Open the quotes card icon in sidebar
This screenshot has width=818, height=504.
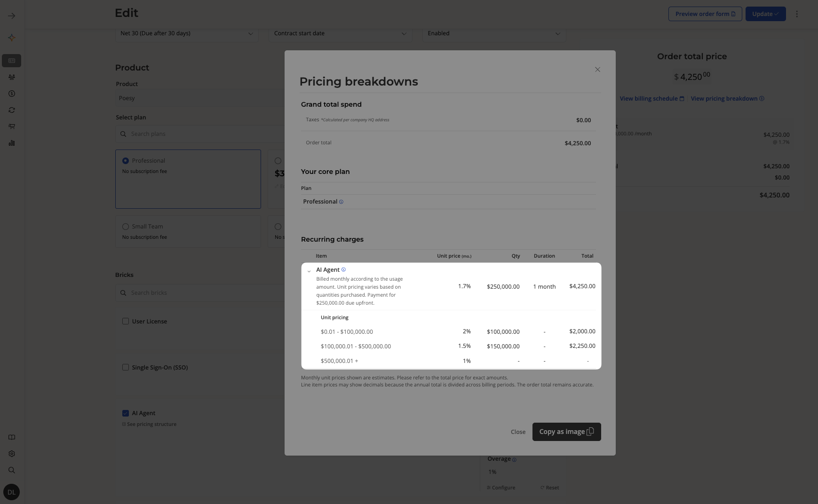(x=12, y=61)
